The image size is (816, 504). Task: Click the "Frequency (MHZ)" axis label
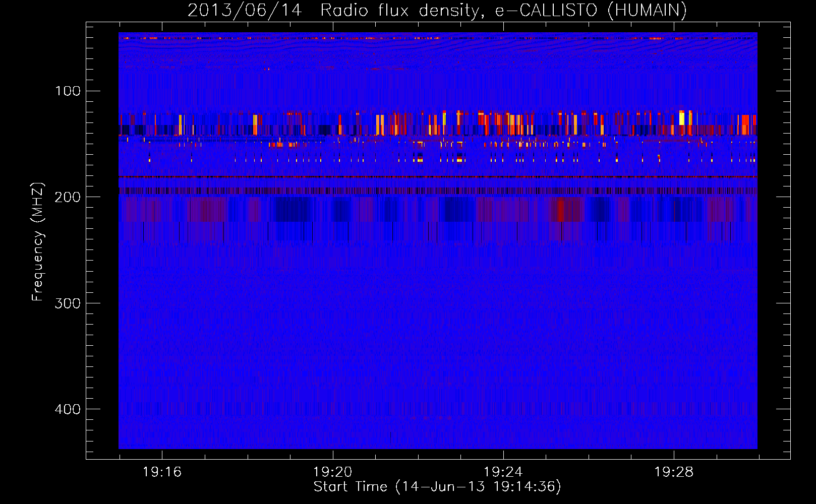tap(38, 241)
